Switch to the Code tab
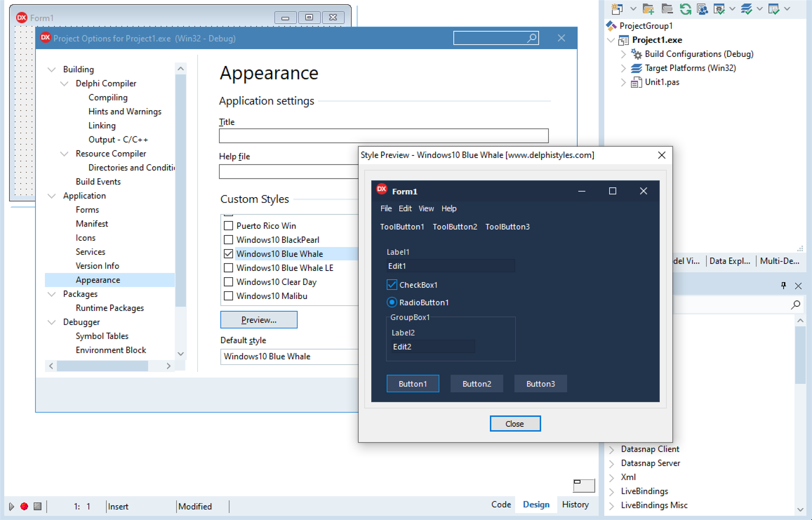 point(501,504)
